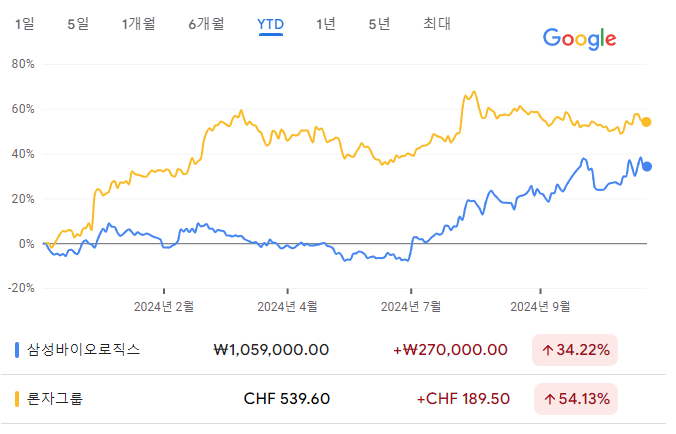
Task: Click the blue color marker beside 삼성바이오로직스
Action: pos(17,350)
